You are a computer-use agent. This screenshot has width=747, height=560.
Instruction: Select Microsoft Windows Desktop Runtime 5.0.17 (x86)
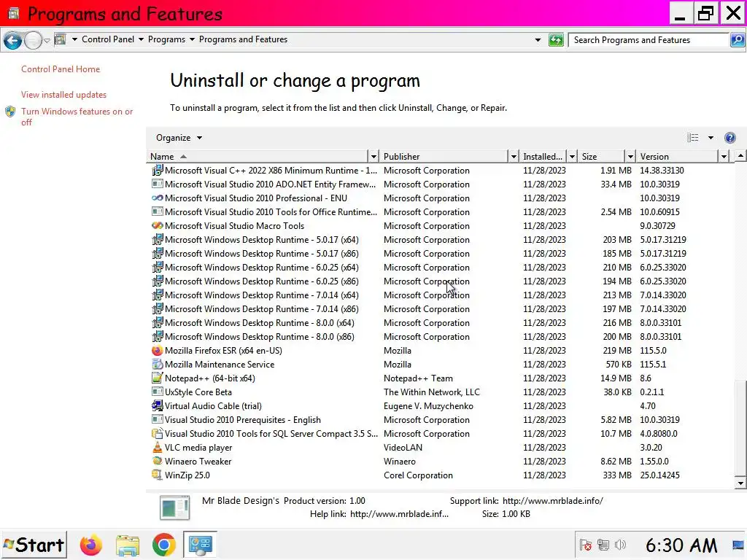click(441, 254)
